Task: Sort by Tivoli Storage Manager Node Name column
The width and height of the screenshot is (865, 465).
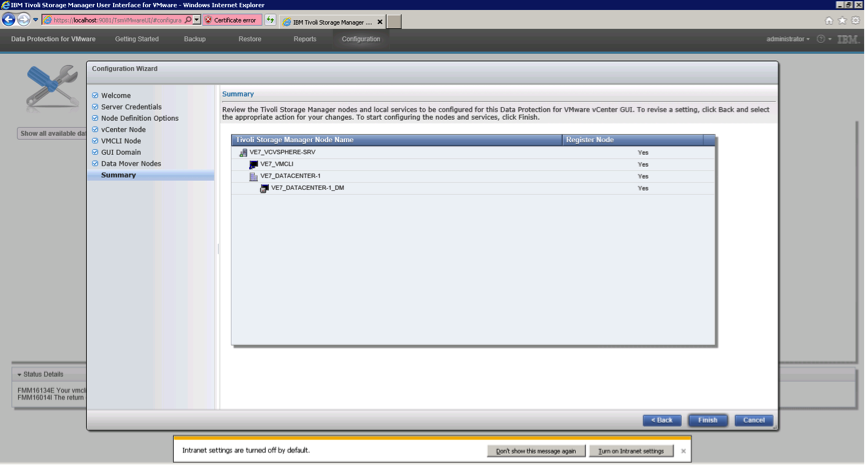Action: coord(397,140)
